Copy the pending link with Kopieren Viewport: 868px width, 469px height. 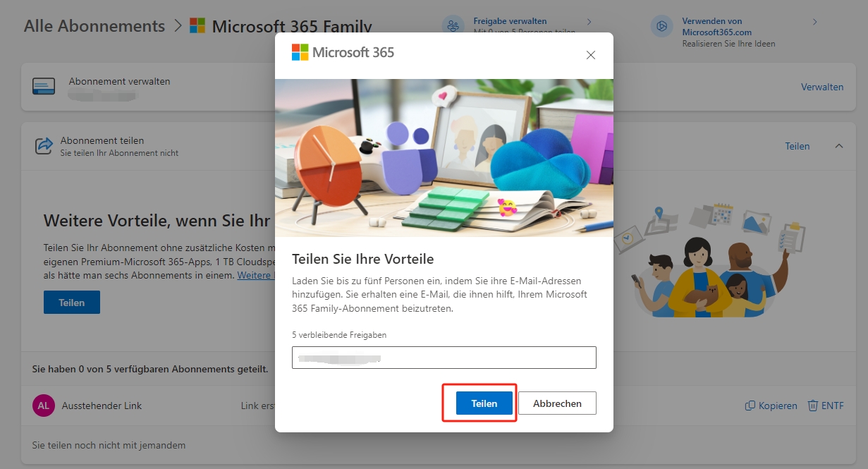(x=771, y=406)
